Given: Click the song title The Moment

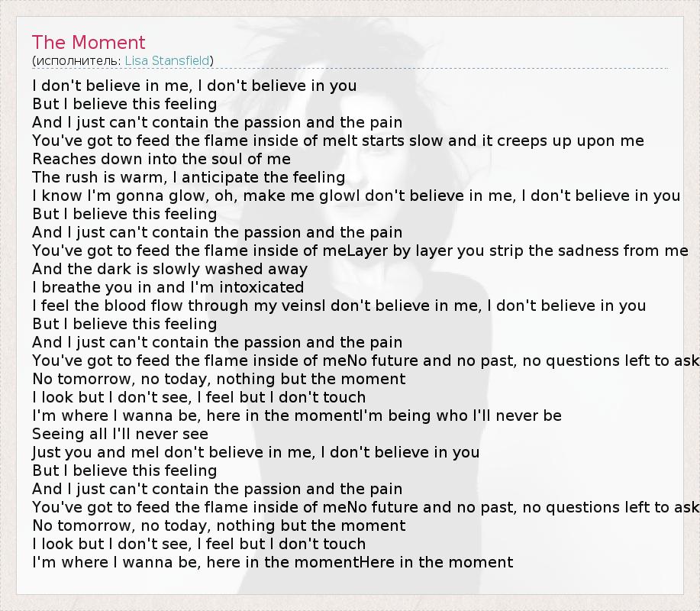Looking at the screenshot, I should tap(89, 42).
